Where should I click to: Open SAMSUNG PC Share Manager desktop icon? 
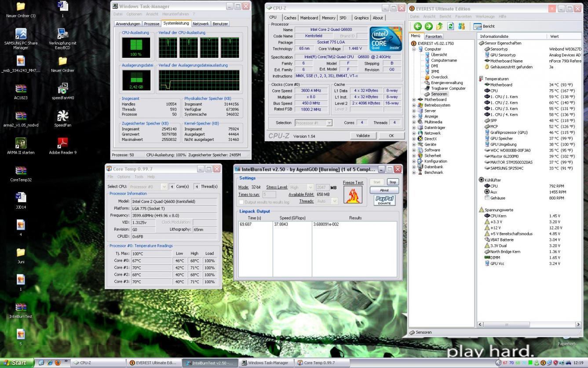21,39
